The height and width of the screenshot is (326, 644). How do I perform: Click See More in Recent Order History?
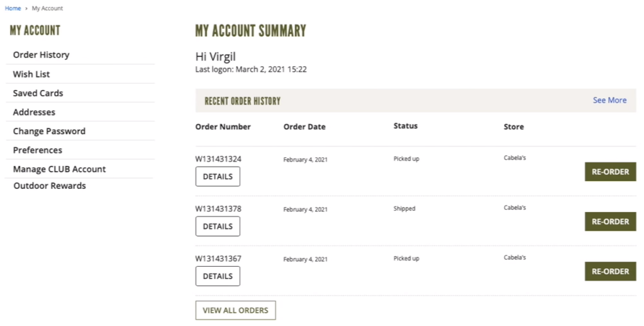(609, 100)
